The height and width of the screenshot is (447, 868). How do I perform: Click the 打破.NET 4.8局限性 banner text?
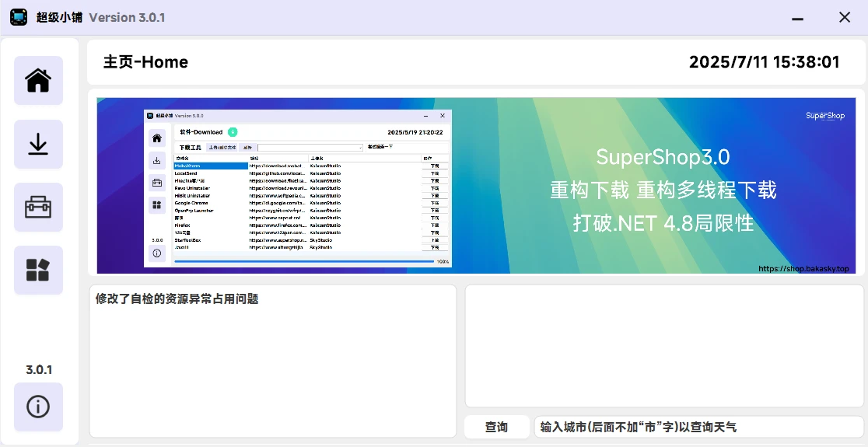(x=663, y=224)
